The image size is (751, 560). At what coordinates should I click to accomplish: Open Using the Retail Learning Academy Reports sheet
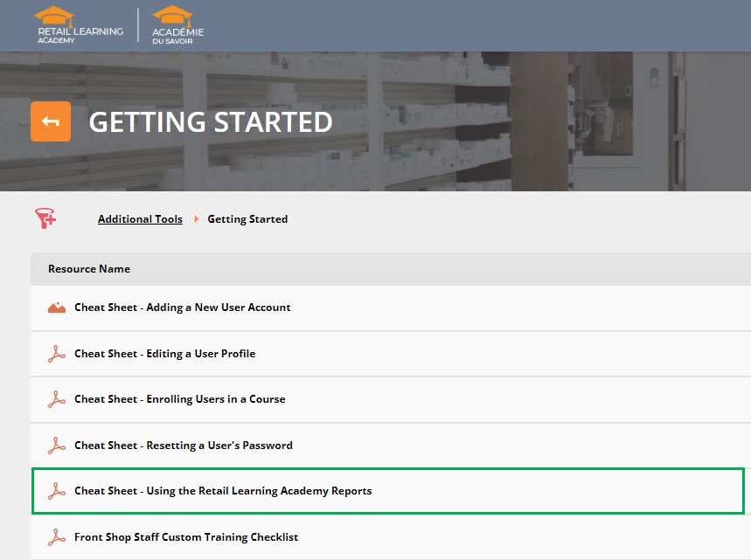click(x=223, y=491)
